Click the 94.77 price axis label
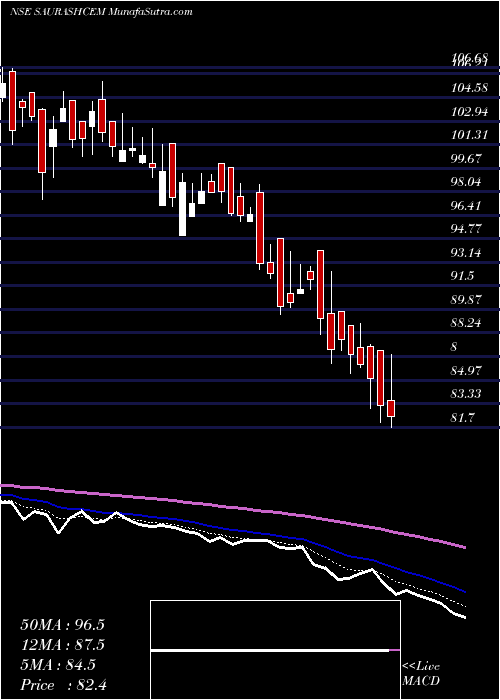This screenshot has width=500, height=700. pyautogui.click(x=467, y=229)
